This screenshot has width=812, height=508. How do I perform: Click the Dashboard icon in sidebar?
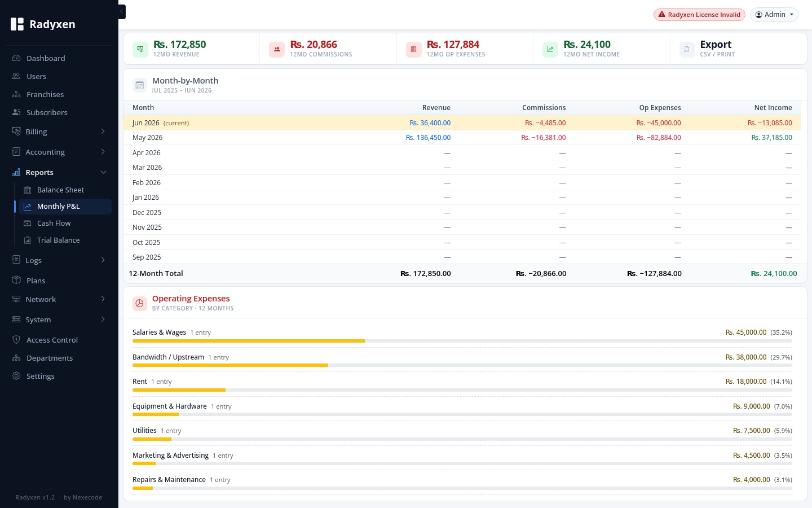coord(16,58)
